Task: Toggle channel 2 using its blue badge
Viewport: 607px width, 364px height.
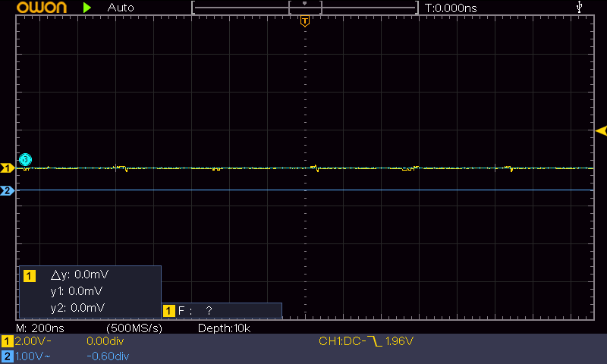Action: pos(7,356)
